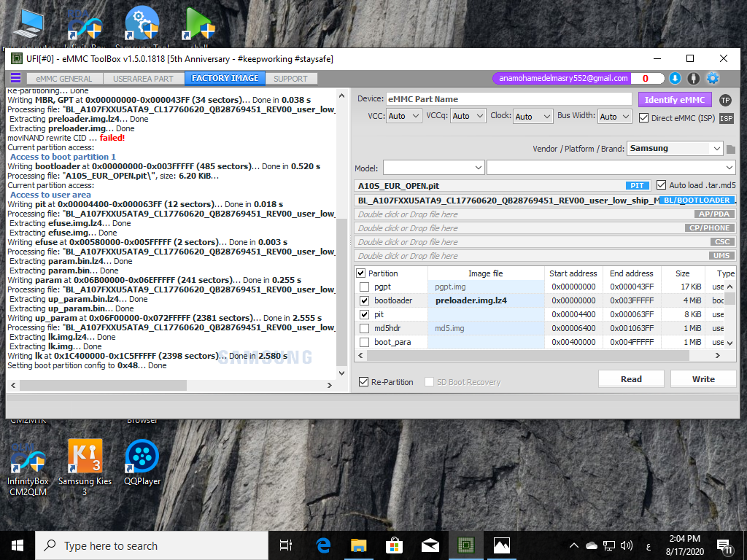Click the TP round icon

[x=725, y=100]
